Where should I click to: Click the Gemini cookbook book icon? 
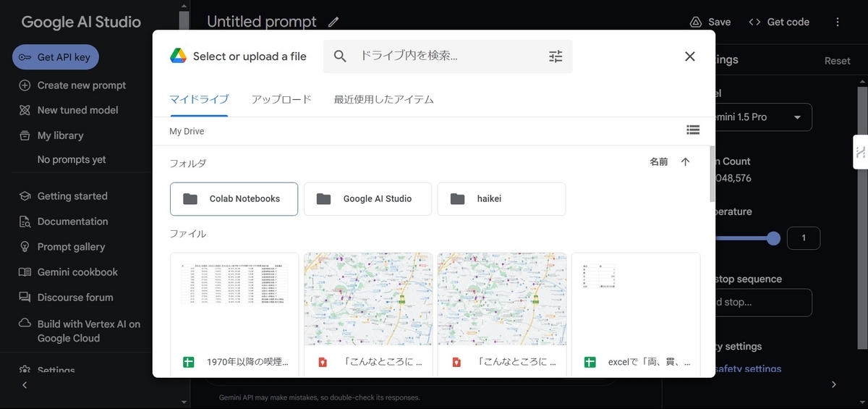tap(25, 272)
